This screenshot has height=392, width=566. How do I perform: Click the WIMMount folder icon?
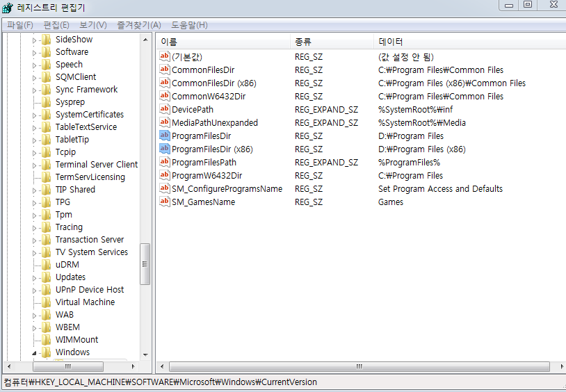[x=46, y=340]
